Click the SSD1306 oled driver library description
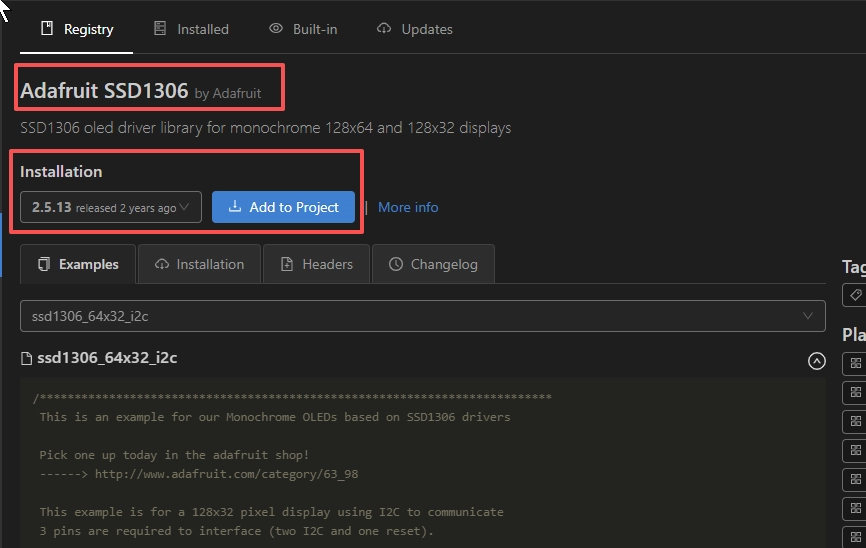The width and height of the screenshot is (866, 548). pos(266,128)
